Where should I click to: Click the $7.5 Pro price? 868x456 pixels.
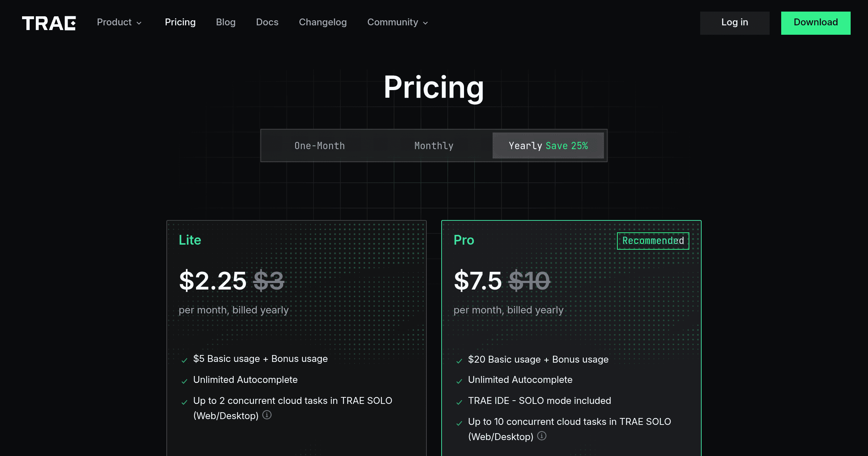(x=478, y=281)
